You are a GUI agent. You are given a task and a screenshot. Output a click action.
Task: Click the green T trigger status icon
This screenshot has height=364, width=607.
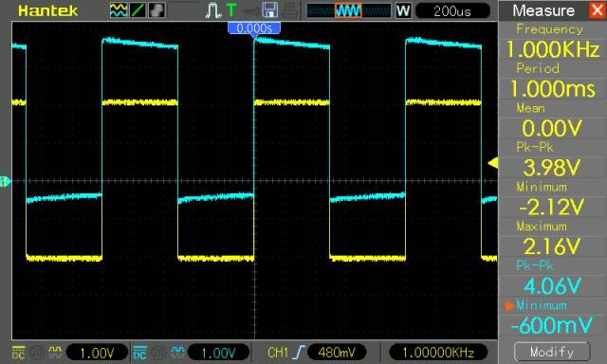(231, 10)
